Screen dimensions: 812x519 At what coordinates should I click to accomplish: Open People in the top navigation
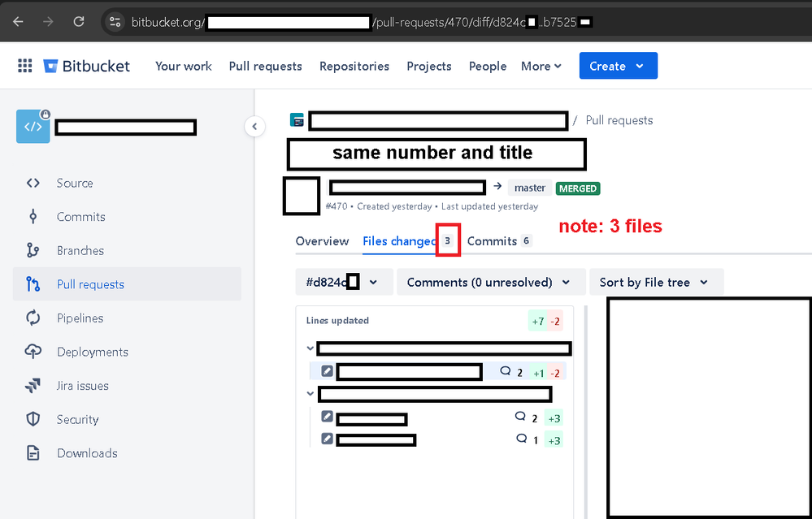tap(488, 67)
